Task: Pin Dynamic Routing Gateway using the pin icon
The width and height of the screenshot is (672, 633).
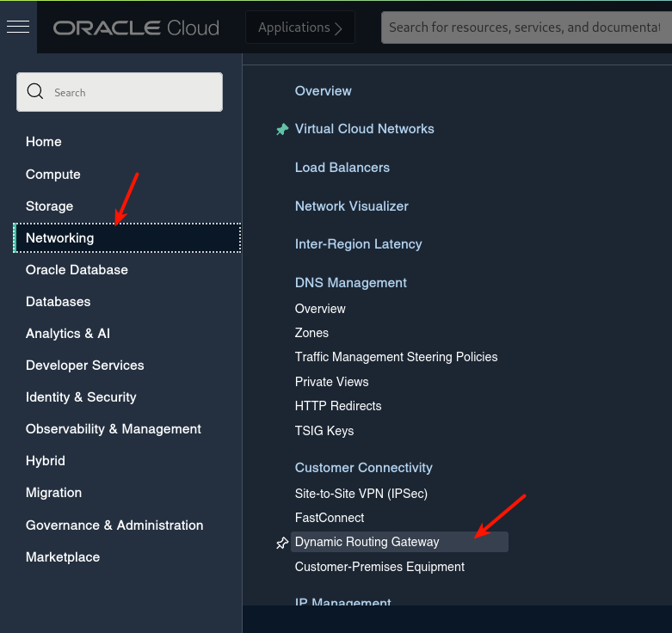Action: point(282,543)
